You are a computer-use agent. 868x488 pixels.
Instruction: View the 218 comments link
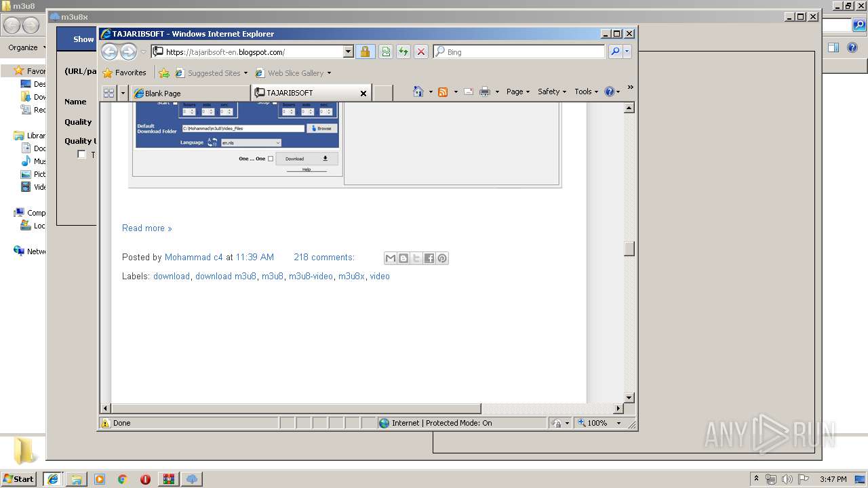click(x=324, y=257)
